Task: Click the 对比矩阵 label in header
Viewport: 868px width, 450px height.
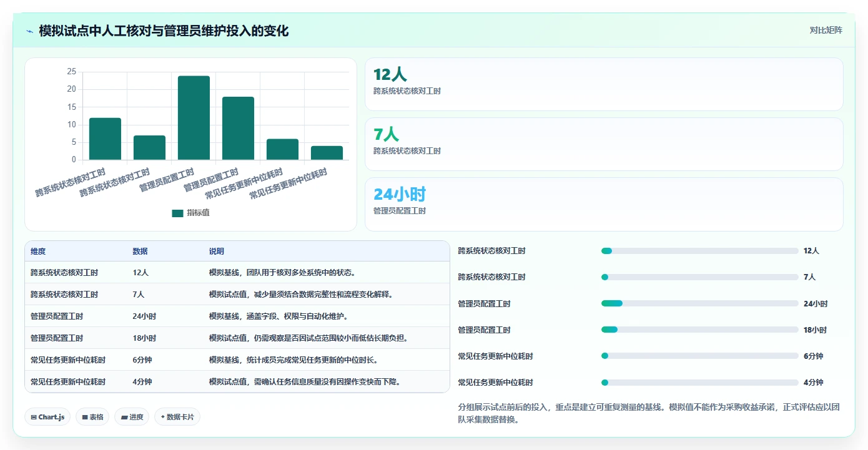Action: click(x=826, y=30)
